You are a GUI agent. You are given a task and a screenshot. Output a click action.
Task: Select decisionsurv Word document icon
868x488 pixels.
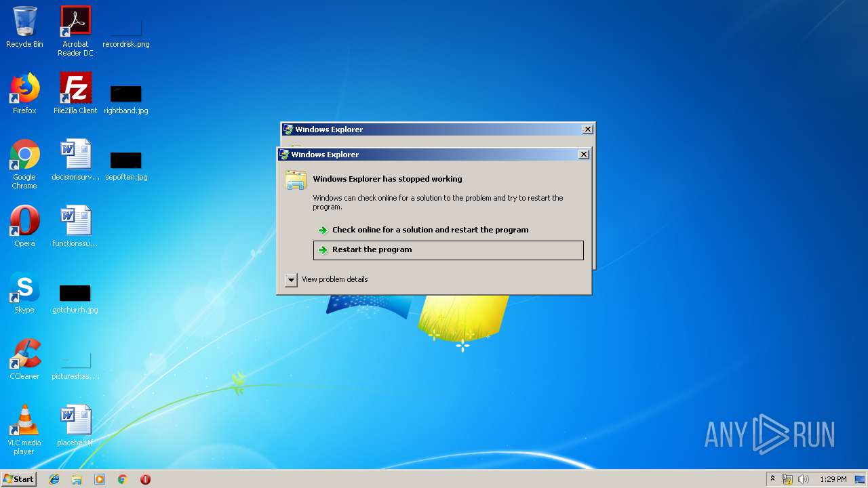[75, 160]
